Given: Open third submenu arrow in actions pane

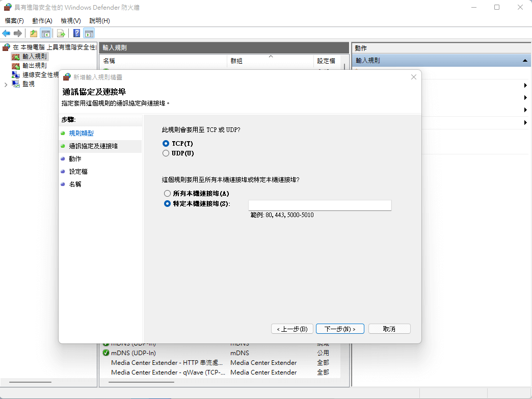Looking at the screenshot, I should (x=525, y=110).
